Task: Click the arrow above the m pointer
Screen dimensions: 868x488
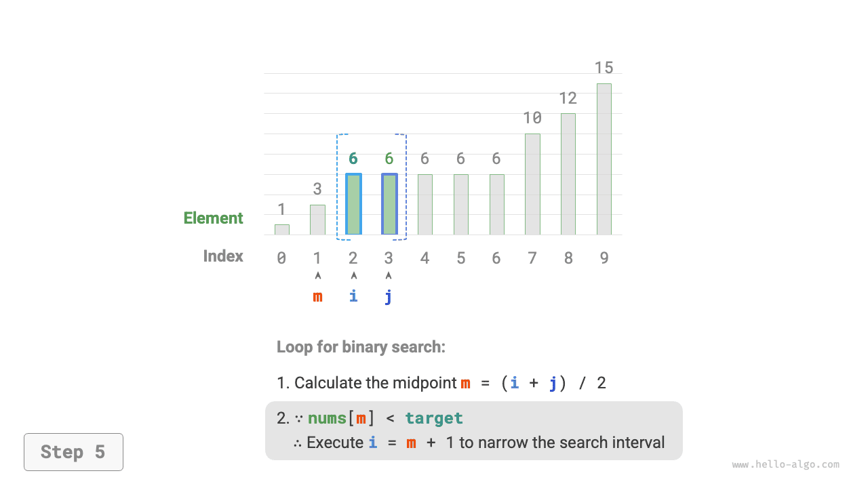Action: pos(317,276)
